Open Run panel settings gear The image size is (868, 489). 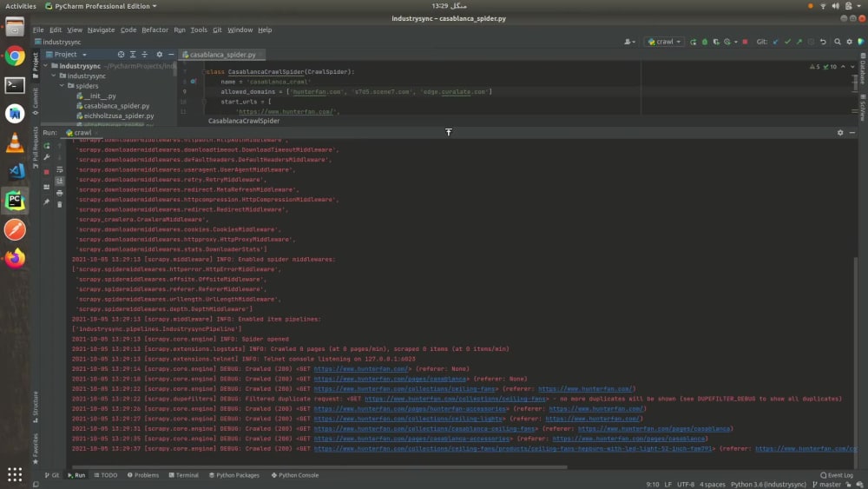[840, 132]
